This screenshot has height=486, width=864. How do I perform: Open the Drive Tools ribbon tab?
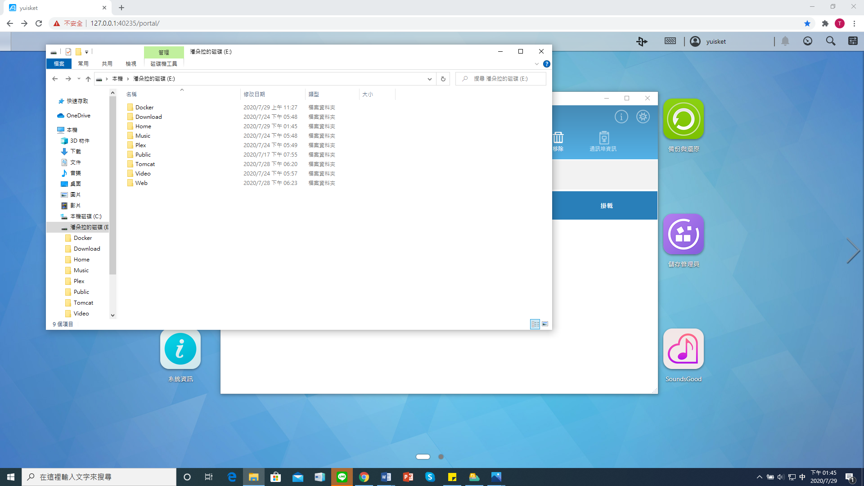click(x=164, y=64)
